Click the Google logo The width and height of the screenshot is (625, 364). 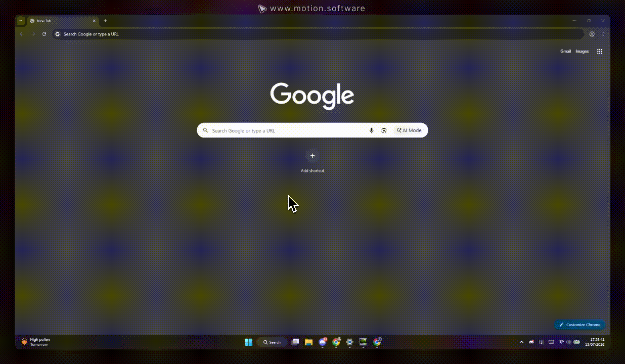pos(312,96)
